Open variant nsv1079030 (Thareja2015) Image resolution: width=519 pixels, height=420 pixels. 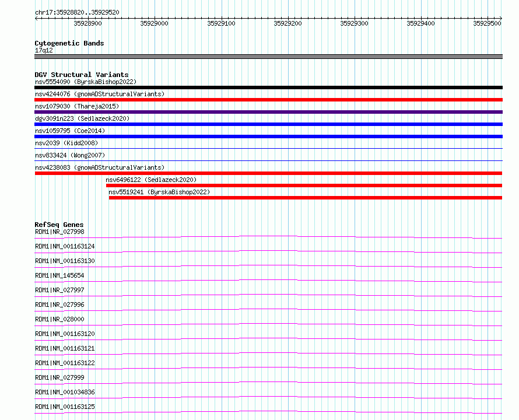pos(77,106)
